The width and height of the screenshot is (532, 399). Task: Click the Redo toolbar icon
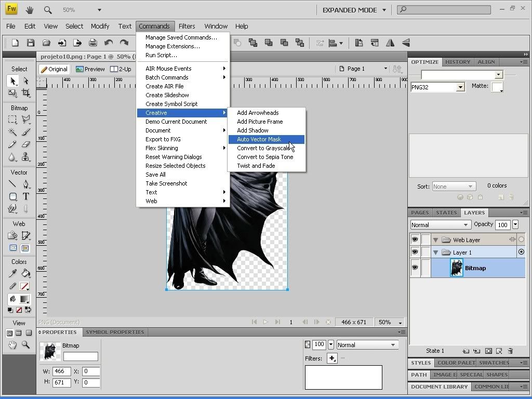(x=124, y=43)
